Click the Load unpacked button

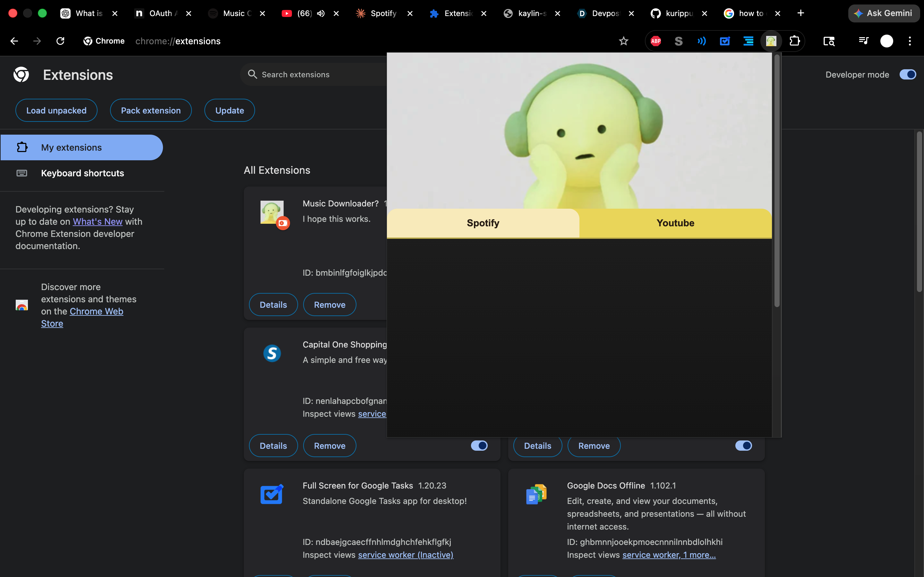click(56, 111)
